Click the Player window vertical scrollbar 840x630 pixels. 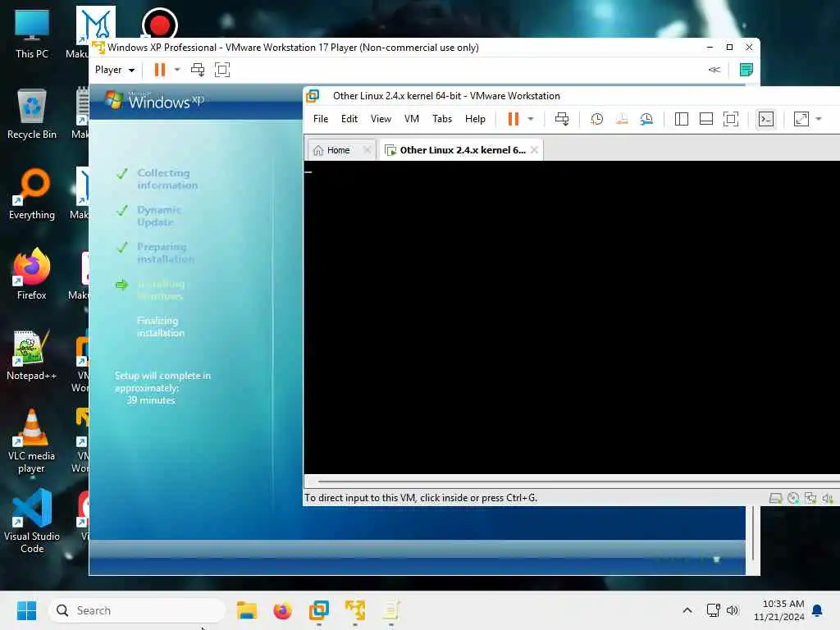pyautogui.click(x=753, y=533)
